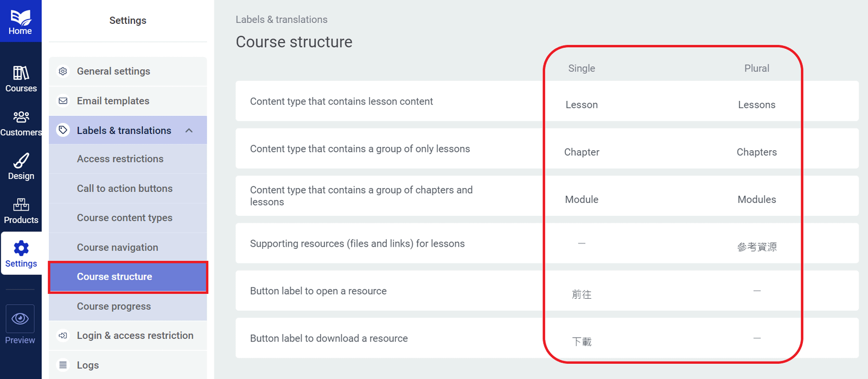Click 'Content type that contains a group of chapters and lessons'

(361, 196)
